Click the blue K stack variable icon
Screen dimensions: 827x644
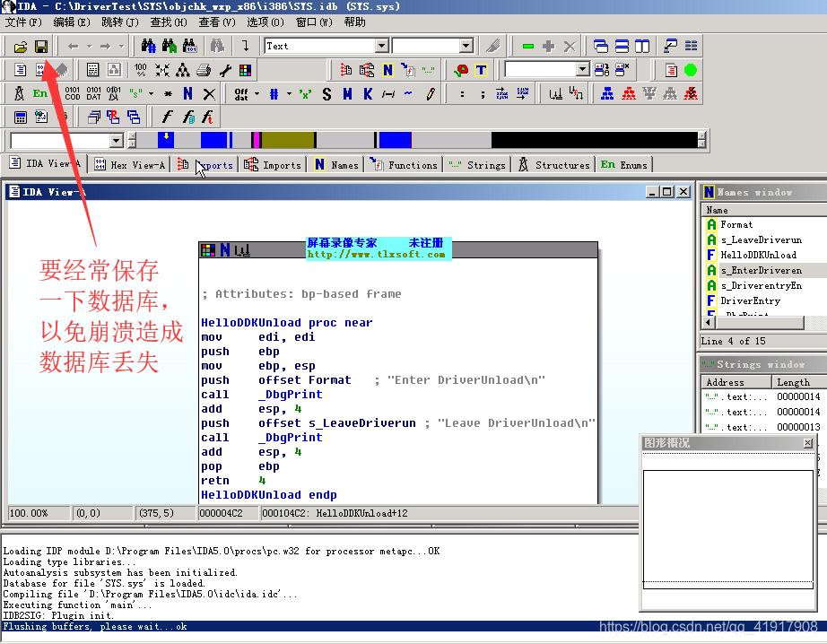(x=368, y=94)
